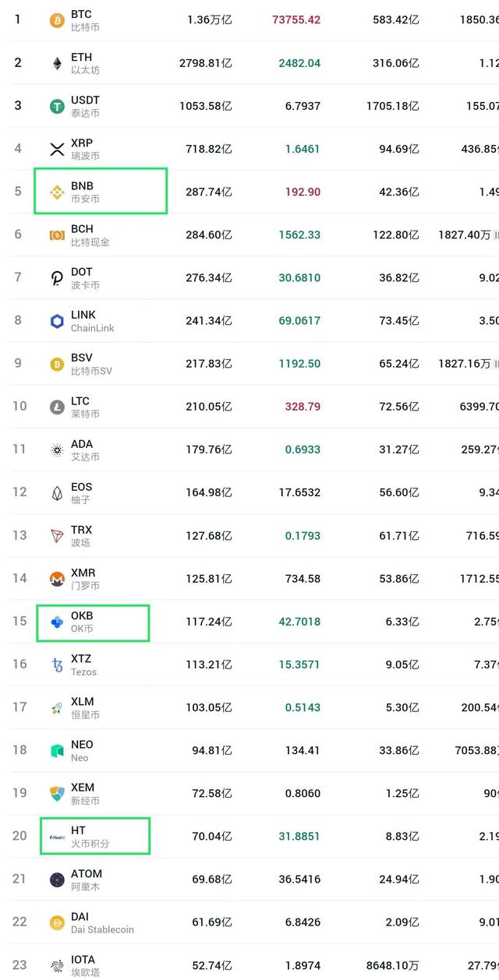Click the HT Huobi logo icon
Screen dimensions: 499x980
(x=57, y=837)
